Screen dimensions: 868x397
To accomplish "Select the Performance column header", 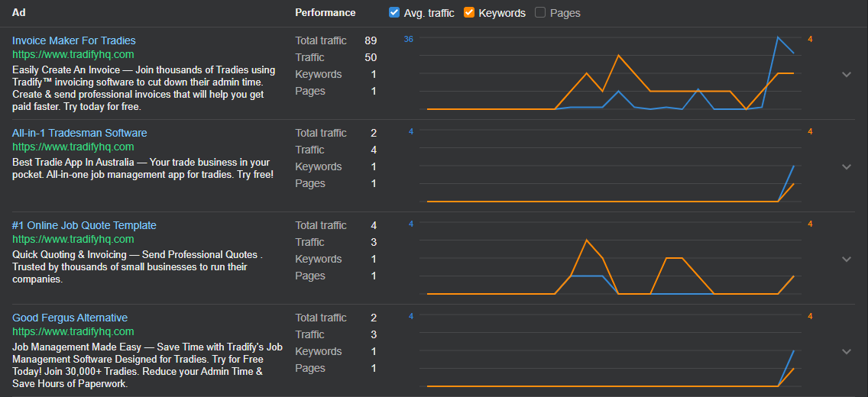I will 325,12.
